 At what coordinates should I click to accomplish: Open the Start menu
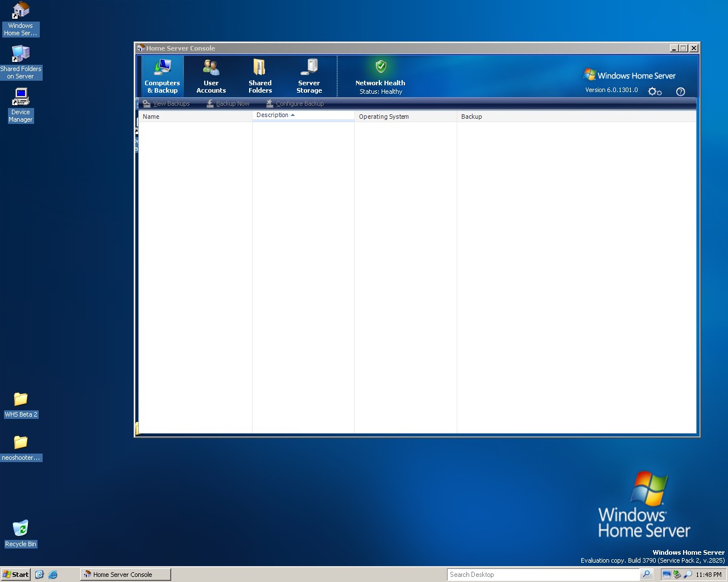tap(16, 575)
